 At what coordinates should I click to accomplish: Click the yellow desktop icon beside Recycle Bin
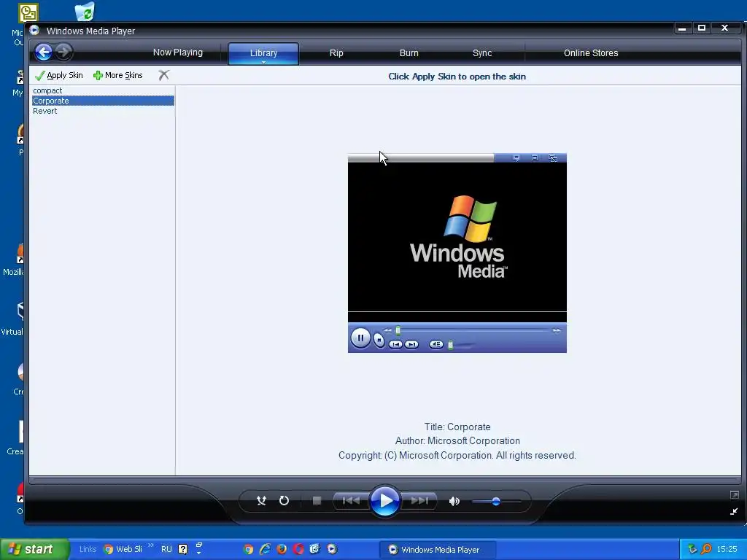[x=28, y=13]
